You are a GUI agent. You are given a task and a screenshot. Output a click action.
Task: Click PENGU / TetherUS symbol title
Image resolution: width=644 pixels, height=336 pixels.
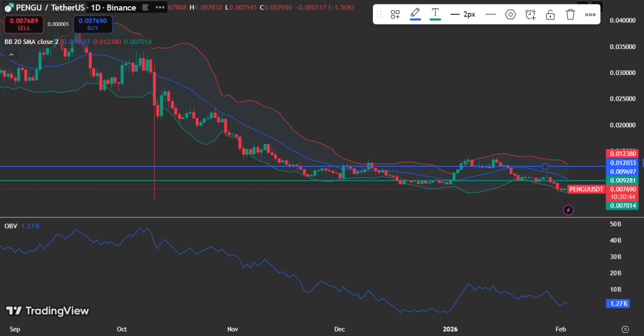tap(50, 8)
